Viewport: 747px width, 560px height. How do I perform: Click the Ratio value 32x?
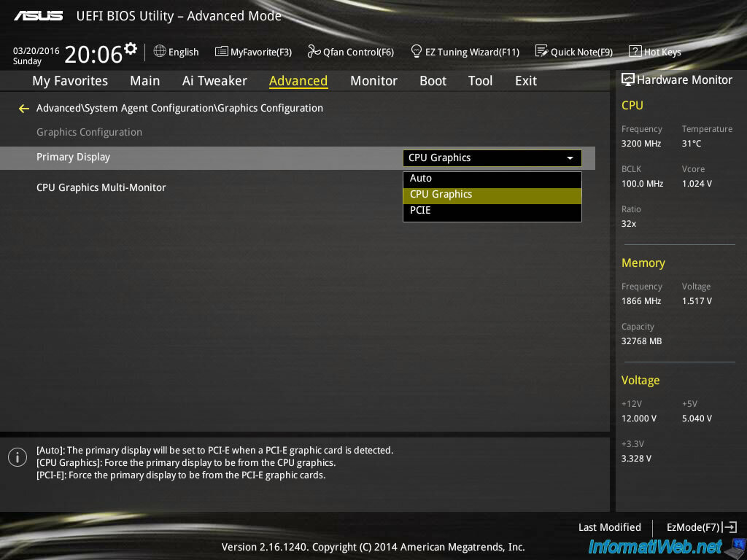point(628,224)
